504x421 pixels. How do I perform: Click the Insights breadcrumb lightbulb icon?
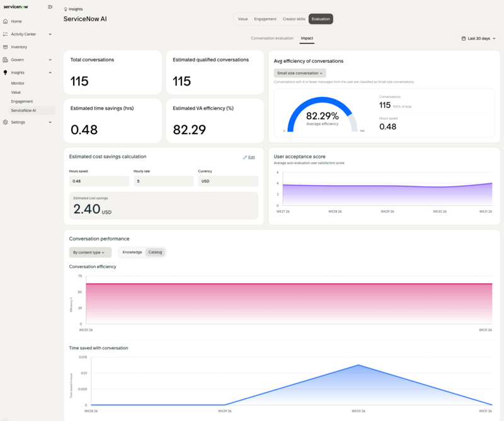tap(66, 9)
